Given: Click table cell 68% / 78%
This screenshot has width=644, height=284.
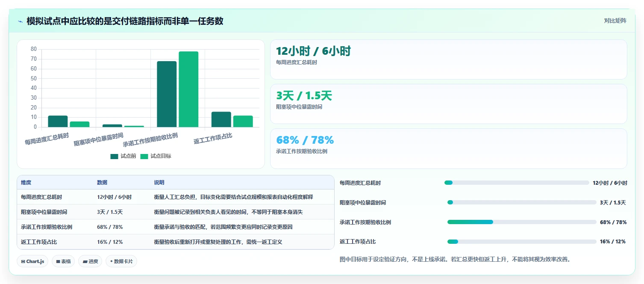Looking at the screenshot, I should pyautogui.click(x=110, y=227).
